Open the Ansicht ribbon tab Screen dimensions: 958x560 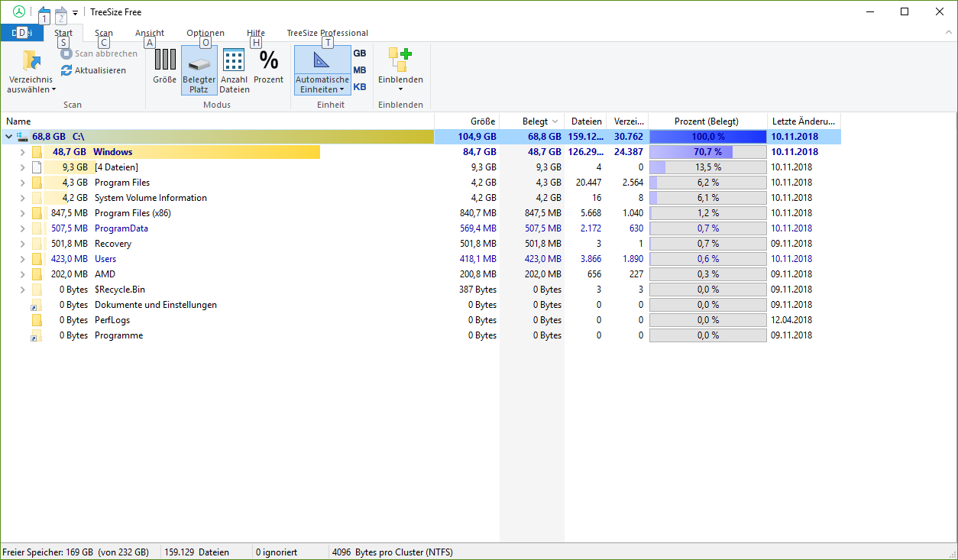click(x=150, y=33)
